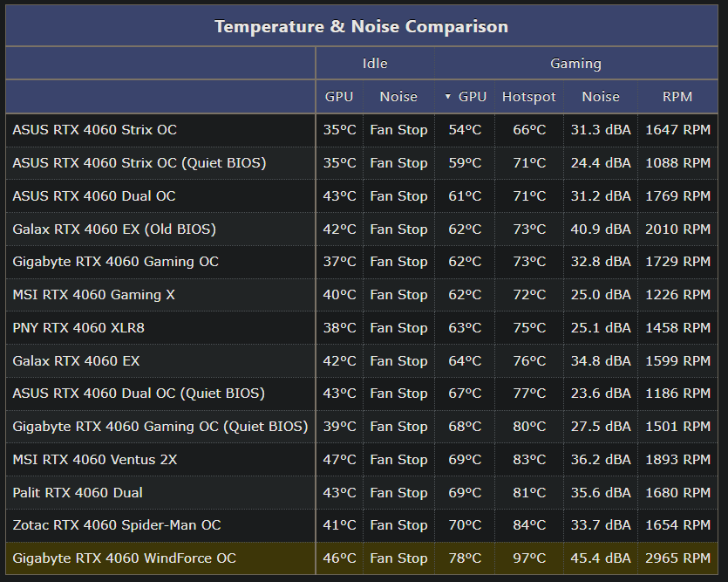Sort by Hotspot column header
Screen dimensions: 728x582
tap(529, 97)
